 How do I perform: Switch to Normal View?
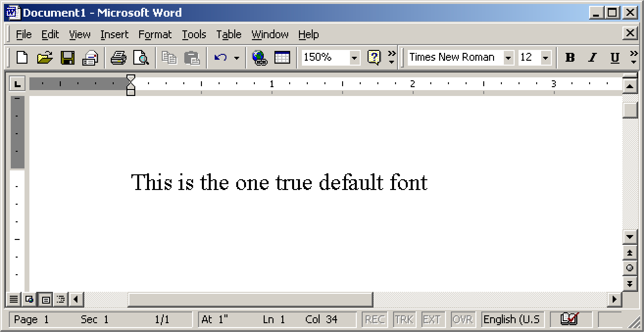click(14, 299)
